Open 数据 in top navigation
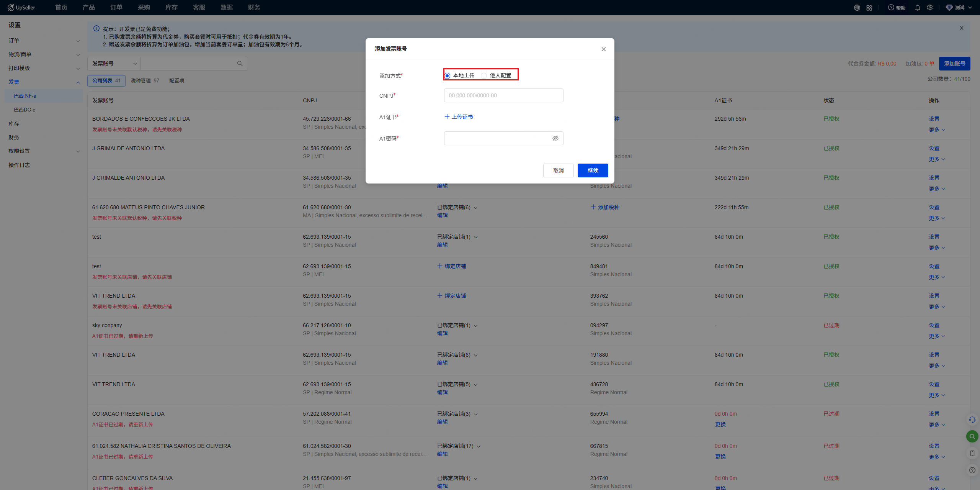 (227, 8)
